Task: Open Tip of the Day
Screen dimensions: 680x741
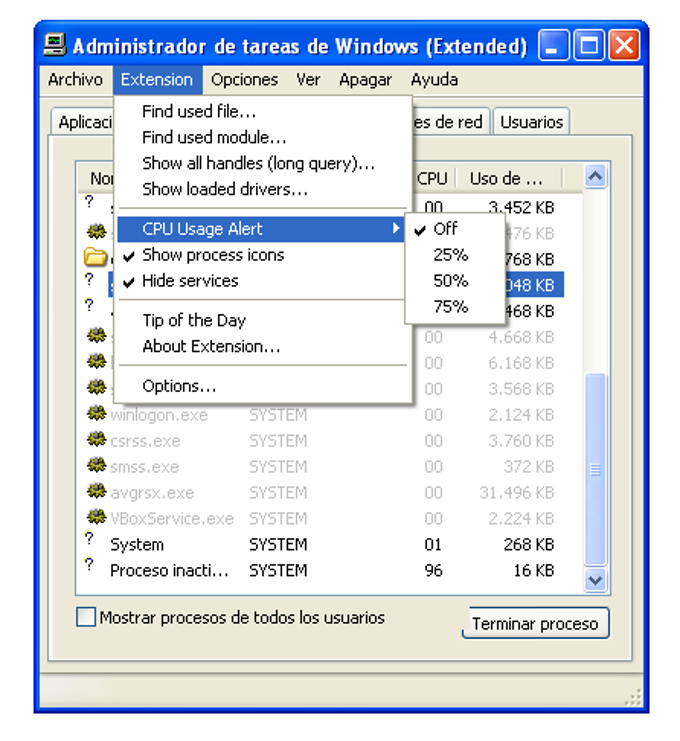Action: [x=262, y=320]
